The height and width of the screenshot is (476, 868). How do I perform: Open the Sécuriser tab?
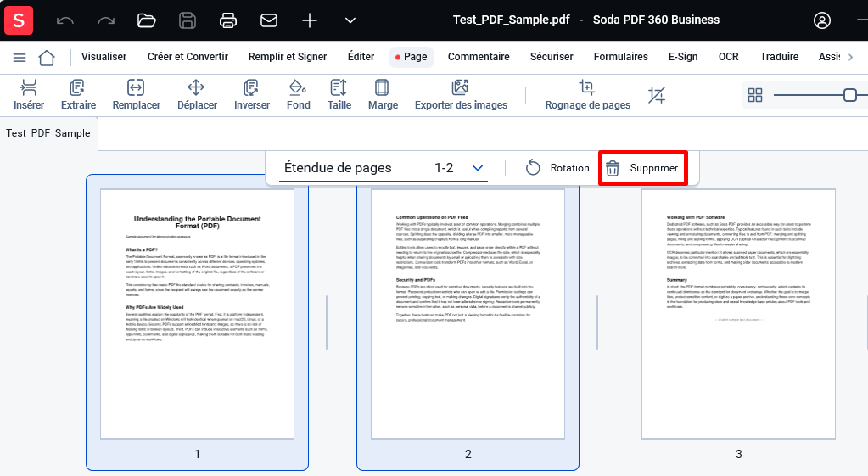click(552, 57)
